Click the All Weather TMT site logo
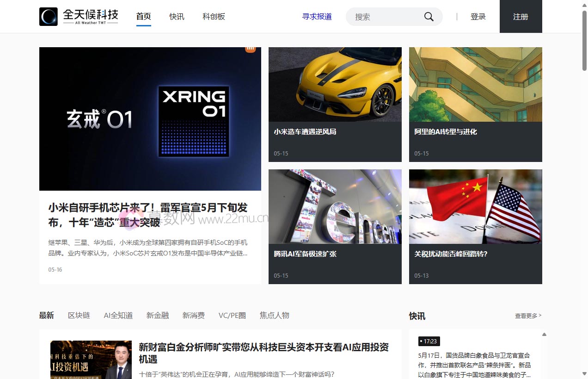 [x=79, y=17]
